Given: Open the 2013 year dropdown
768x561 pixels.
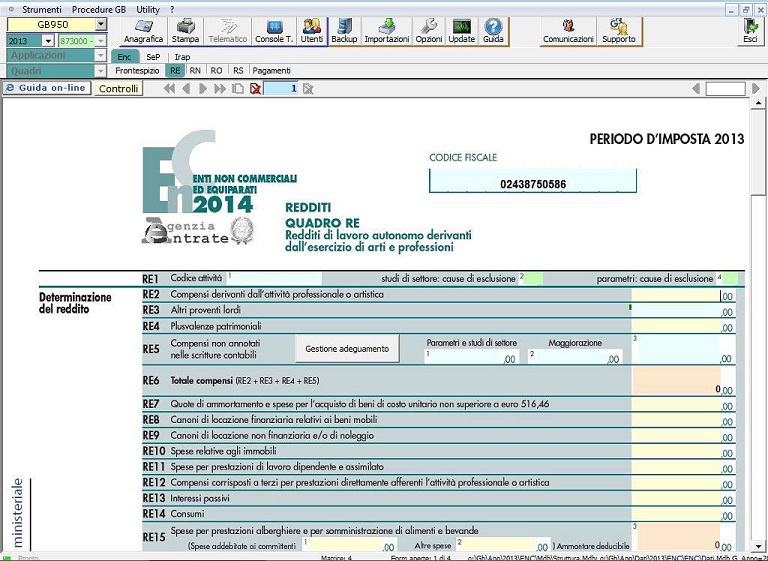Looking at the screenshot, I should pos(48,41).
